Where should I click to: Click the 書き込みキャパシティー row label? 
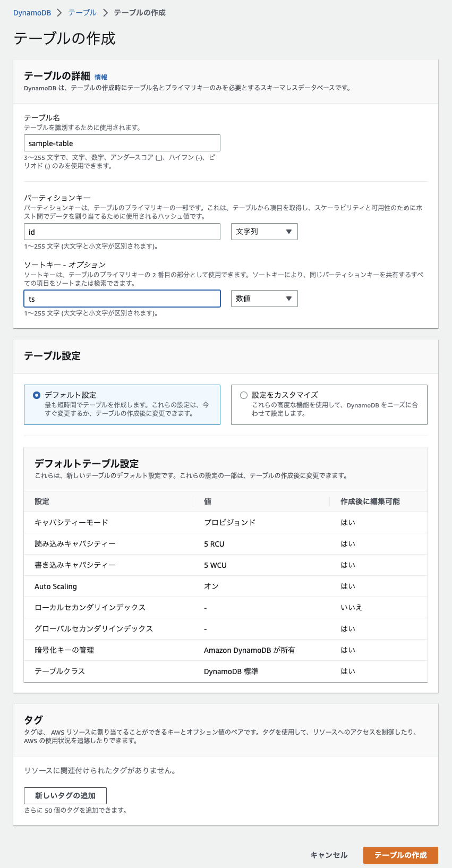[75, 565]
